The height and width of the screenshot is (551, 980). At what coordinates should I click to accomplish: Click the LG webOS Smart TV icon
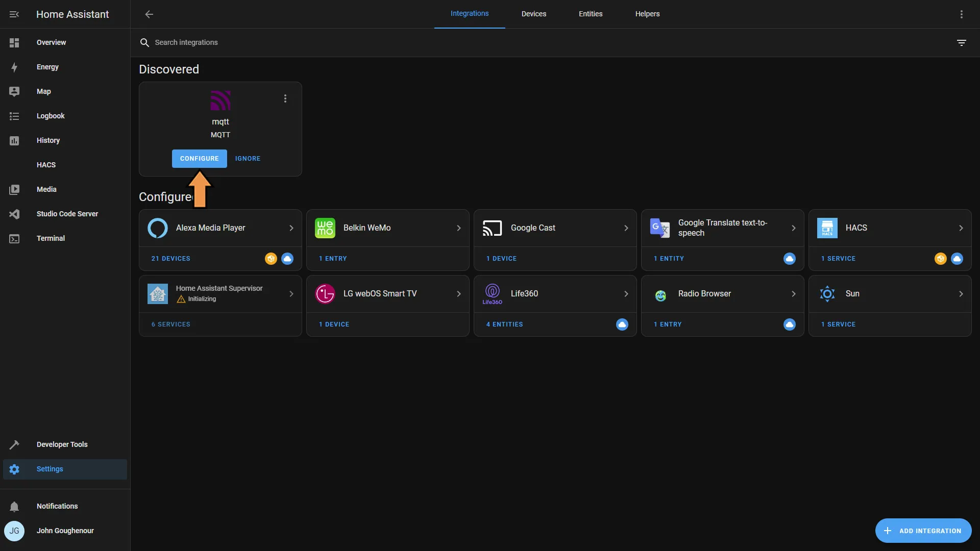325,293
